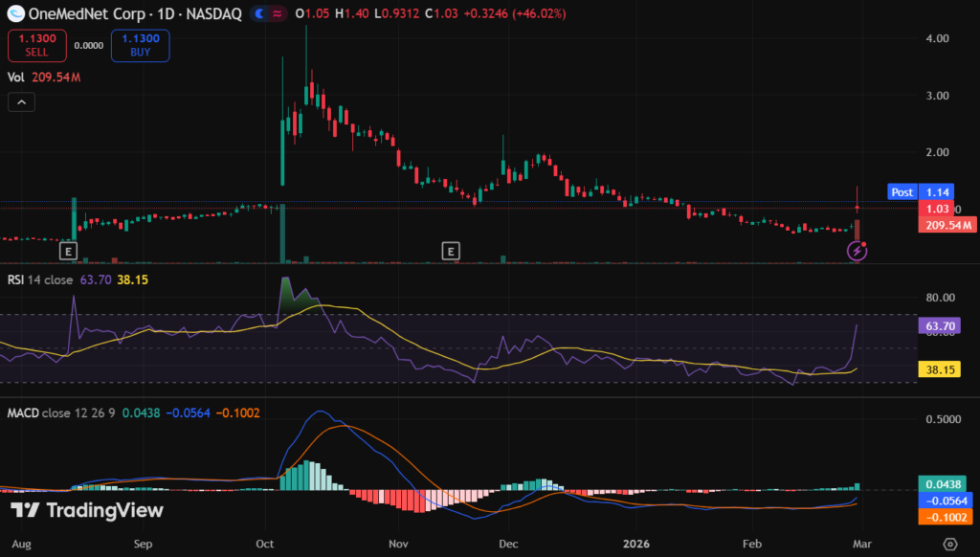This screenshot has width=980, height=557.
Task: Click the BUY 1.1300 button
Action: (x=141, y=45)
